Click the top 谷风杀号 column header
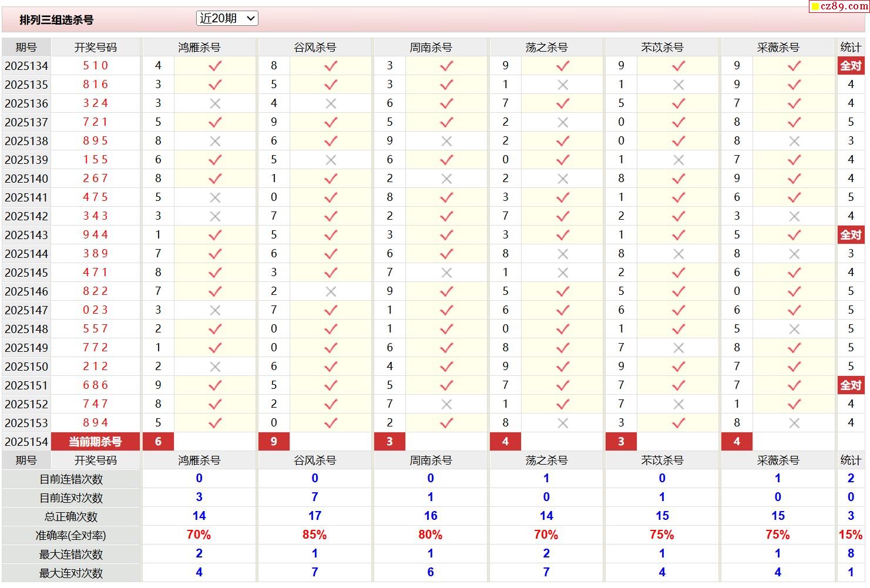The image size is (870, 588). [x=315, y=48]
